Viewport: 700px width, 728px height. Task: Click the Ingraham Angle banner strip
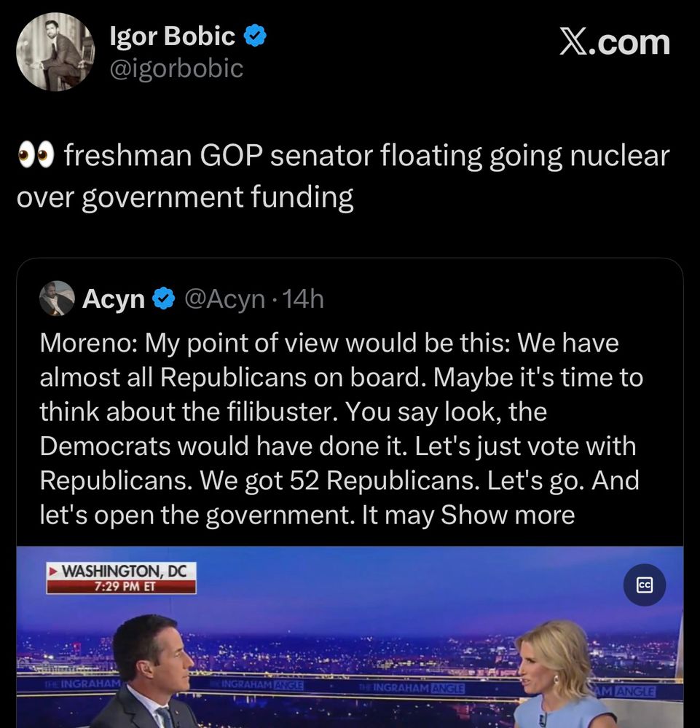tap(408, 688)
